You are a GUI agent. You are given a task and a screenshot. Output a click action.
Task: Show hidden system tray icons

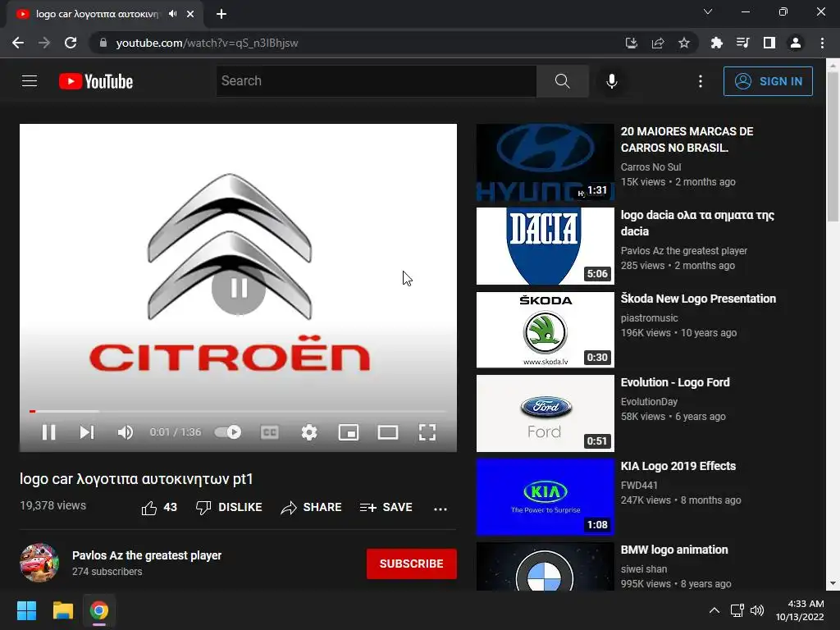tap(714, 610)
